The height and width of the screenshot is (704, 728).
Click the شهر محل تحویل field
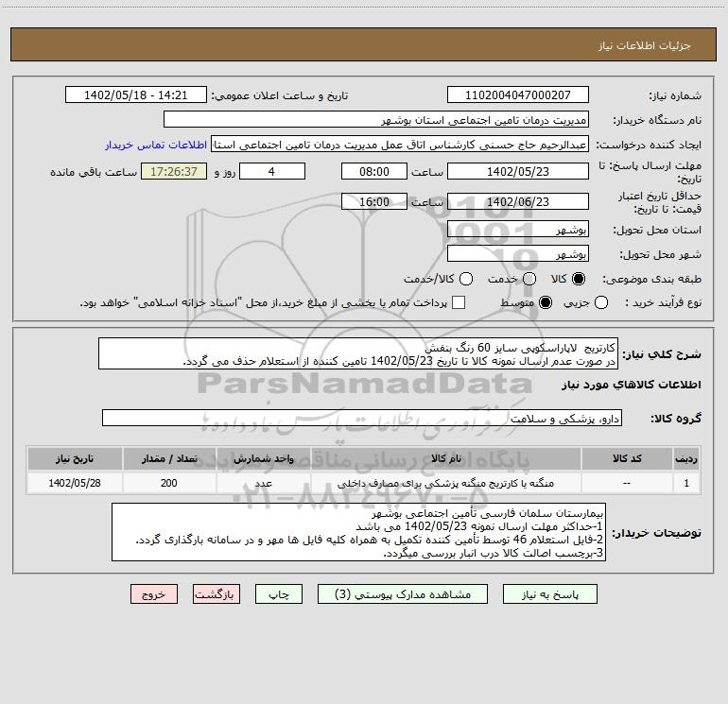518,253
